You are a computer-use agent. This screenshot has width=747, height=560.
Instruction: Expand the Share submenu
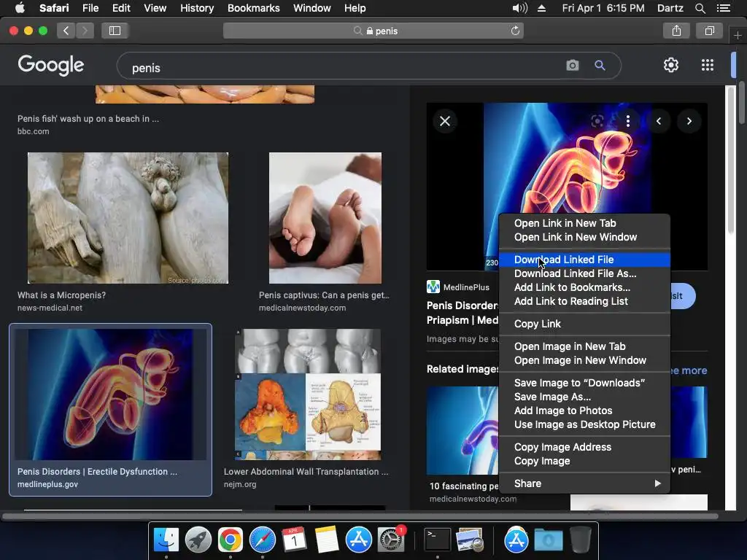coord(584,483)
